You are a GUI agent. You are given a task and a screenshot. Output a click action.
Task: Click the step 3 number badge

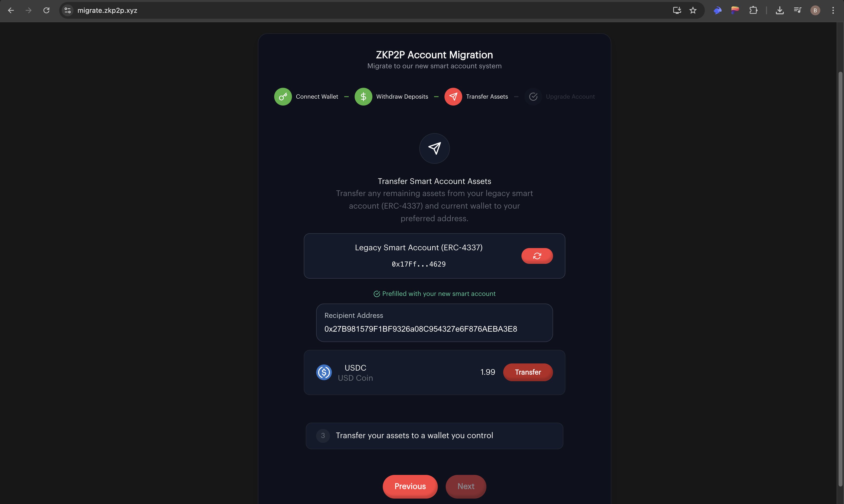(323, 436)
